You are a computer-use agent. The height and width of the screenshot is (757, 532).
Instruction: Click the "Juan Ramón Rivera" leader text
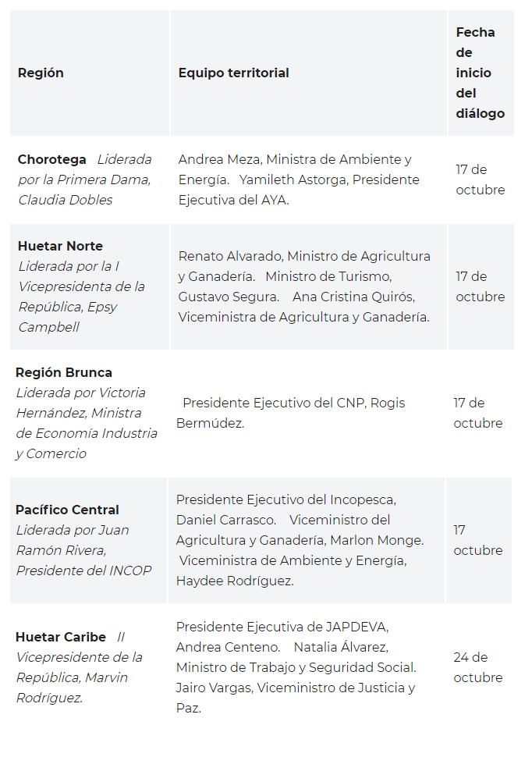(83, 550)
